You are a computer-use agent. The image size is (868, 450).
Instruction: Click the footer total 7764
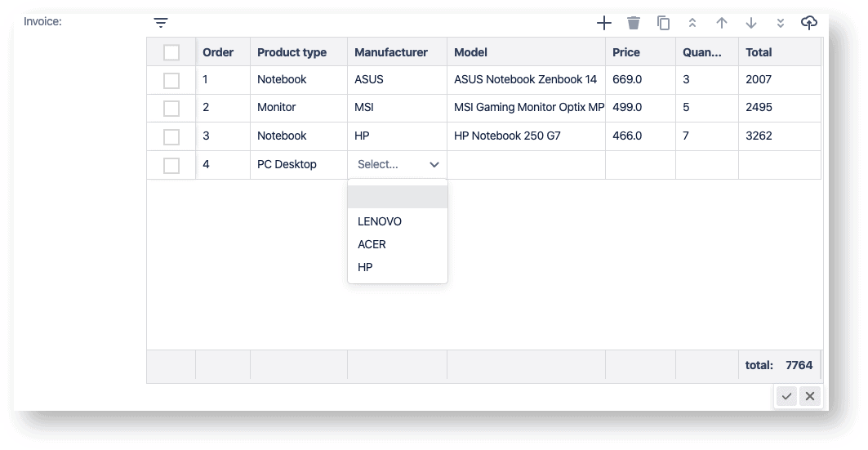pos(799,365)
